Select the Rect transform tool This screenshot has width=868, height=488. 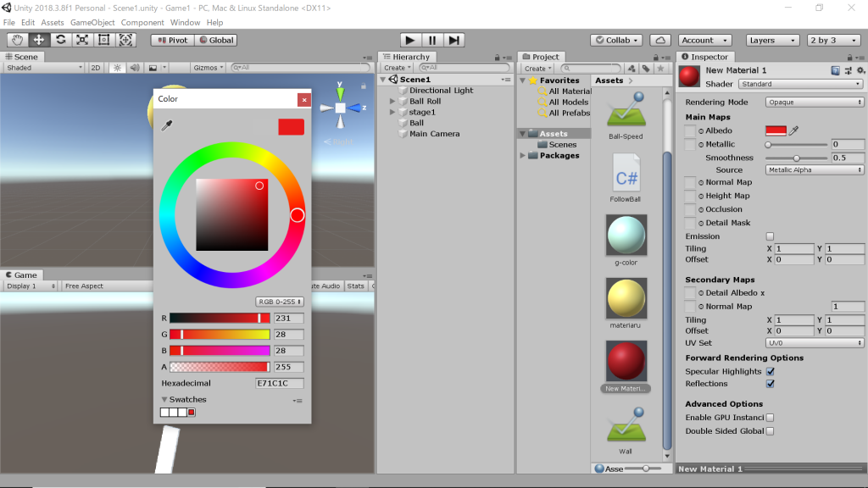point(103,40)
